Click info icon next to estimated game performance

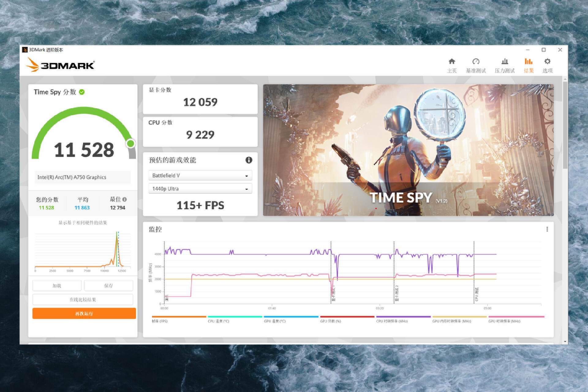pyautogui.click(x=249, y=160)
